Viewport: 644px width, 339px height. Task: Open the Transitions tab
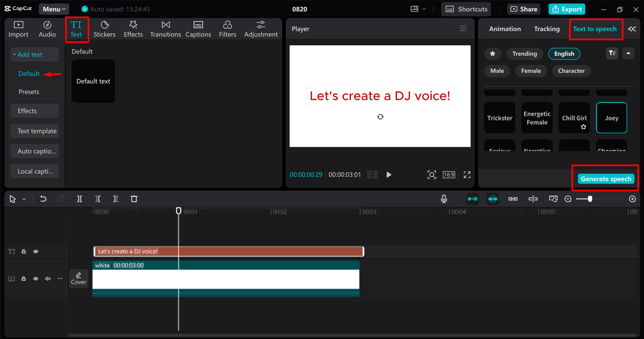coord(166,29)
